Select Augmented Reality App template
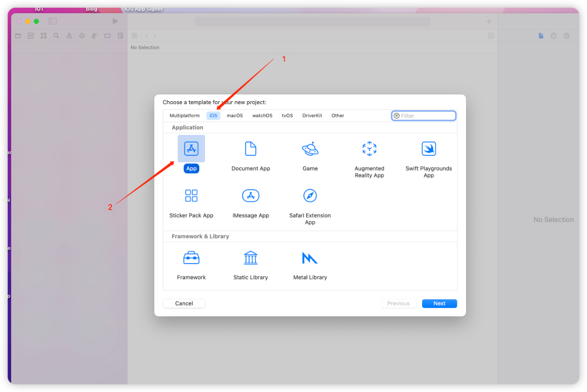 pos(369,149)
